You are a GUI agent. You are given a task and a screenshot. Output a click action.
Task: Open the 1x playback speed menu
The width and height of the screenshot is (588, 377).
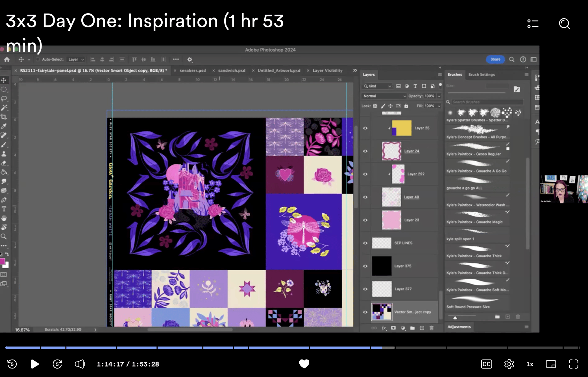(530, 364)
